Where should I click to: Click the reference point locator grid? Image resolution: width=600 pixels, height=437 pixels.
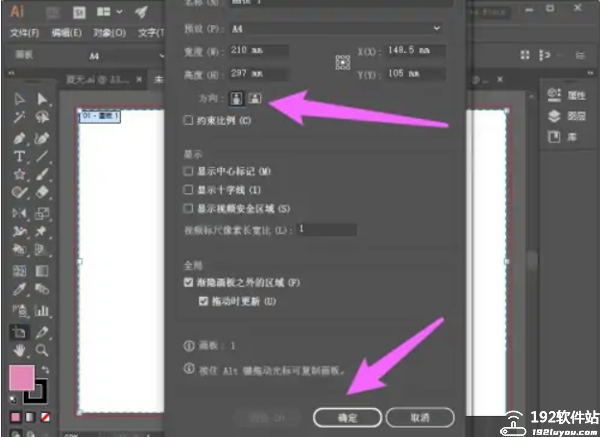point(343,62)
